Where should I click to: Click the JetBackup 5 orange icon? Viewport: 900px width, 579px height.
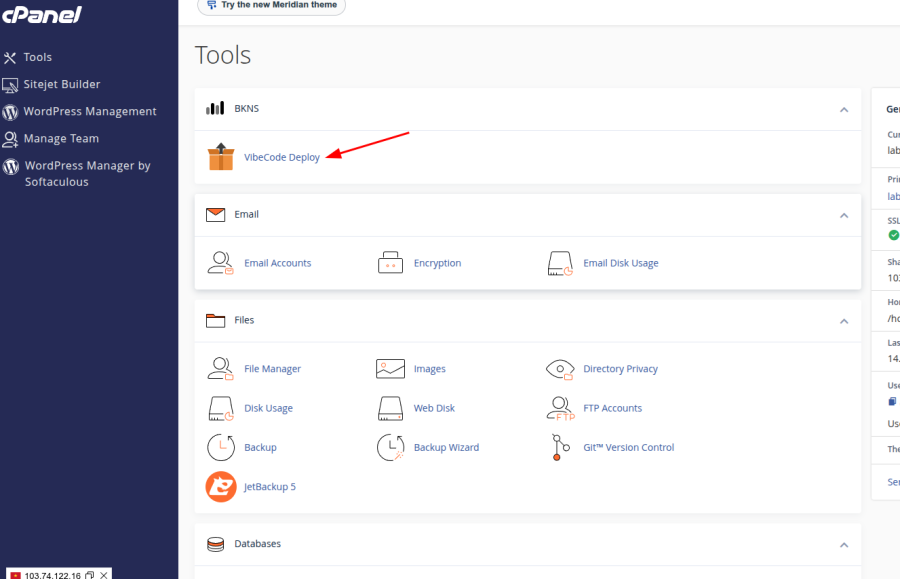tap(221, 487)
